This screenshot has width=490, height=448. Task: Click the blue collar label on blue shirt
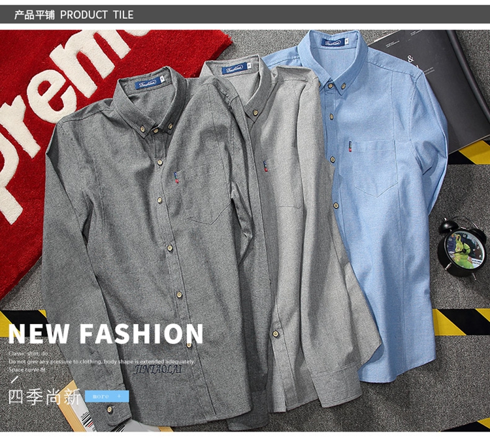pyautogui.click(x=335, y=42)
